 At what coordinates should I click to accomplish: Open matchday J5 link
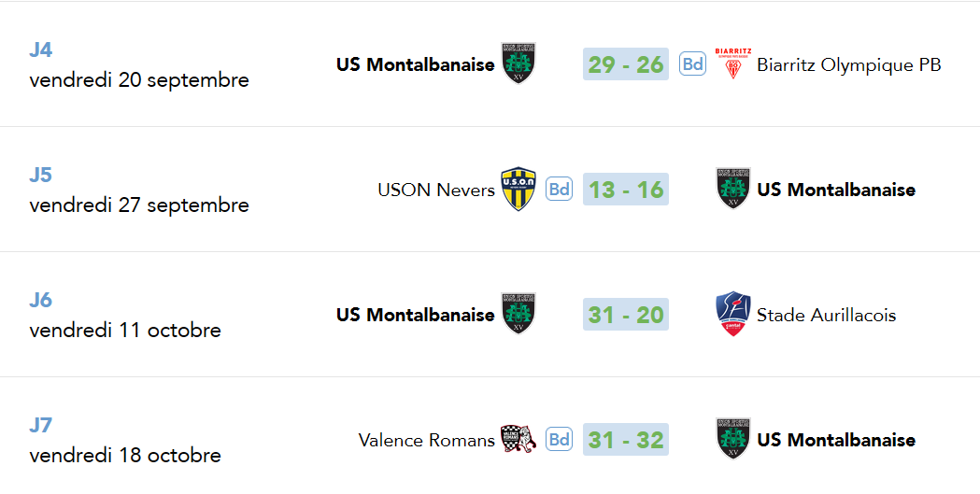tap(40, 175)
